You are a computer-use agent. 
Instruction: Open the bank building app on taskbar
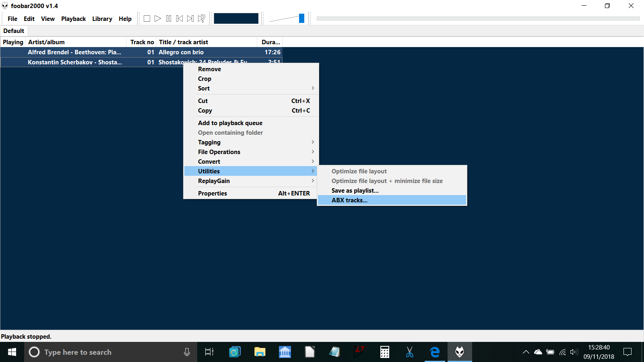point(285,352)
